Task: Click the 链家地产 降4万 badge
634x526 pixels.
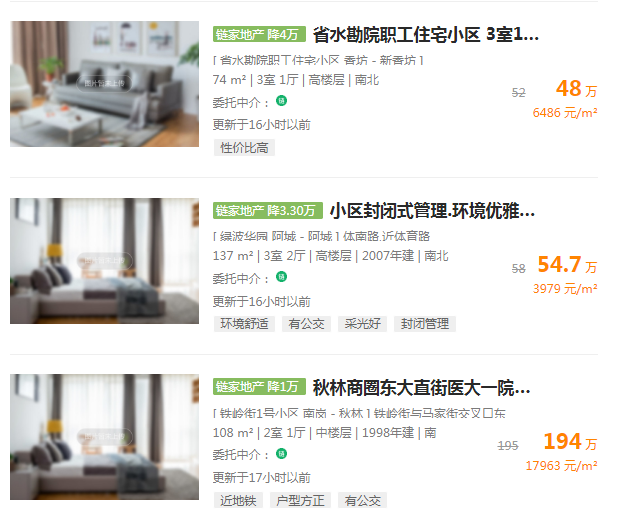Action: (x=259, y=34)
